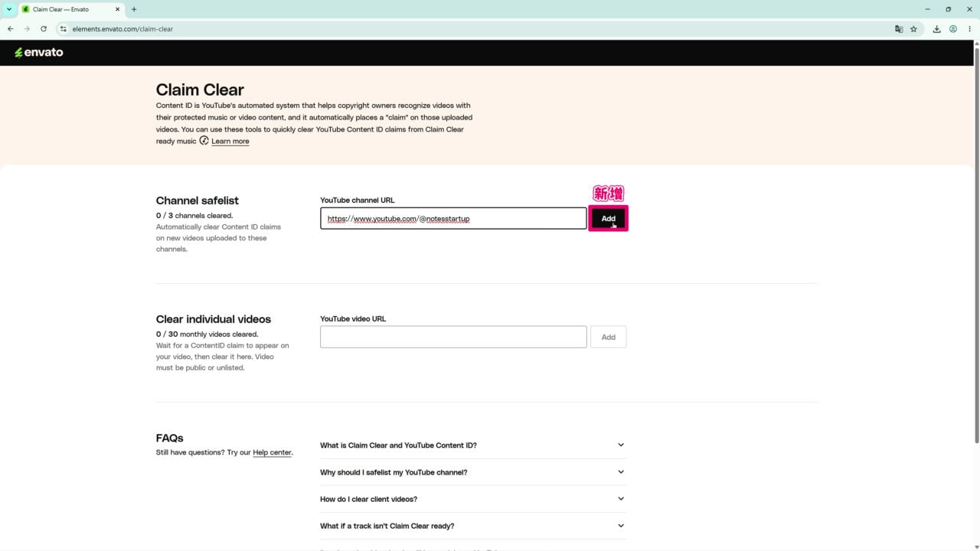The image size is (980, 551).
Task: Focus the YouTube video URL field
Action: (453, 337)
